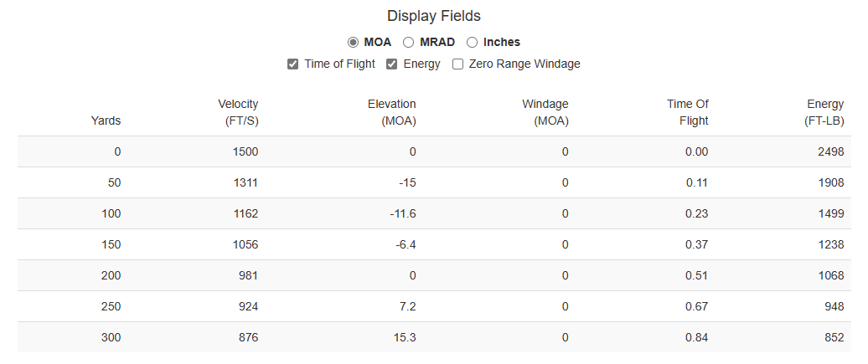Click the Energy (FT-LB) column header
Image resolution: width=868 pixels, height=364 pixels.
click(x=824, y=112)
